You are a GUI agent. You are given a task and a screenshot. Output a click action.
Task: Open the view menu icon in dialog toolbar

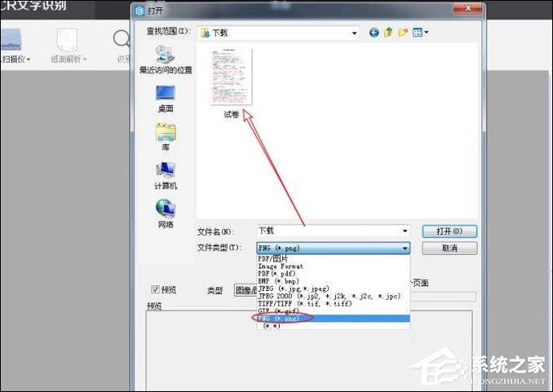tap(420, 33)
